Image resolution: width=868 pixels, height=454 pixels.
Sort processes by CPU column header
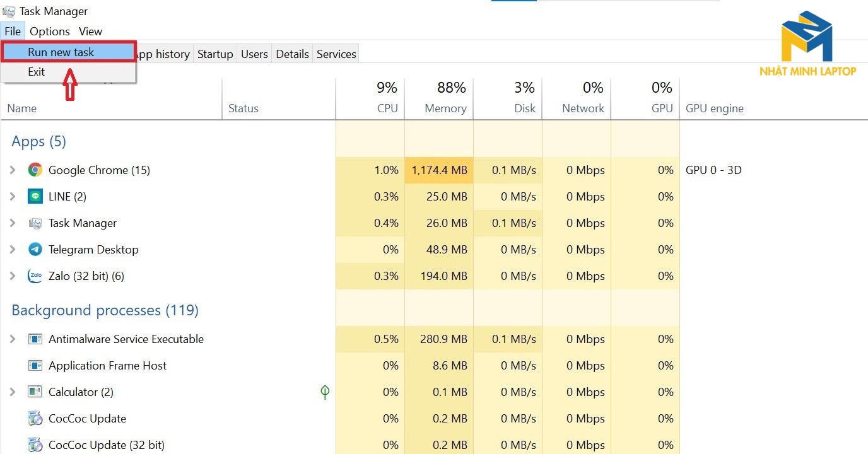[x=370, y=100]
